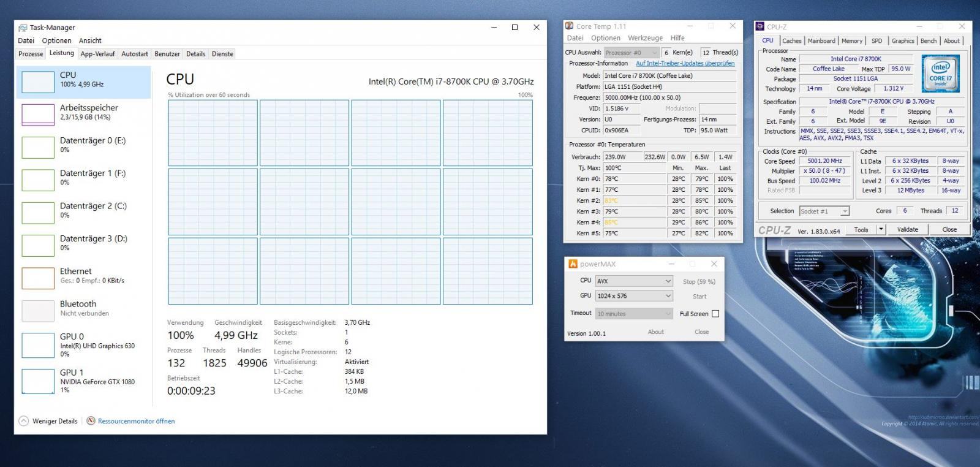The image size is (980, 467).
Task: Open the Prozessor #0 selection dropdown
Action: [631, 53]
